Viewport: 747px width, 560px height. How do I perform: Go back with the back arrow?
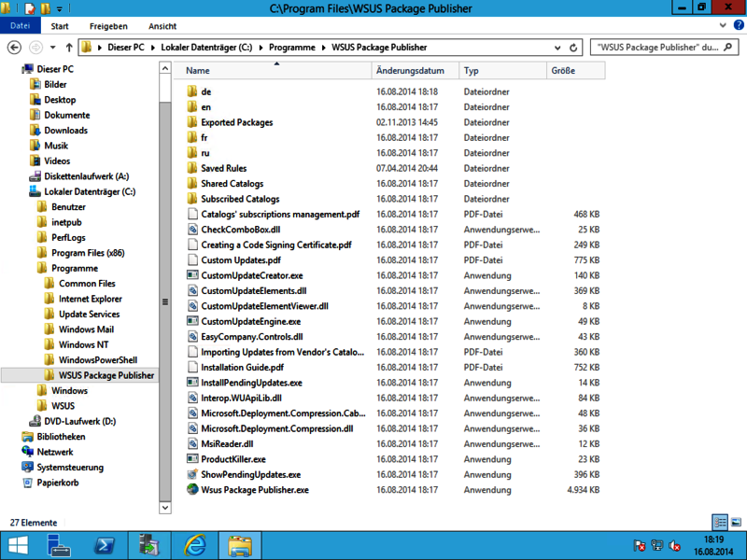[x=15, y=48]
